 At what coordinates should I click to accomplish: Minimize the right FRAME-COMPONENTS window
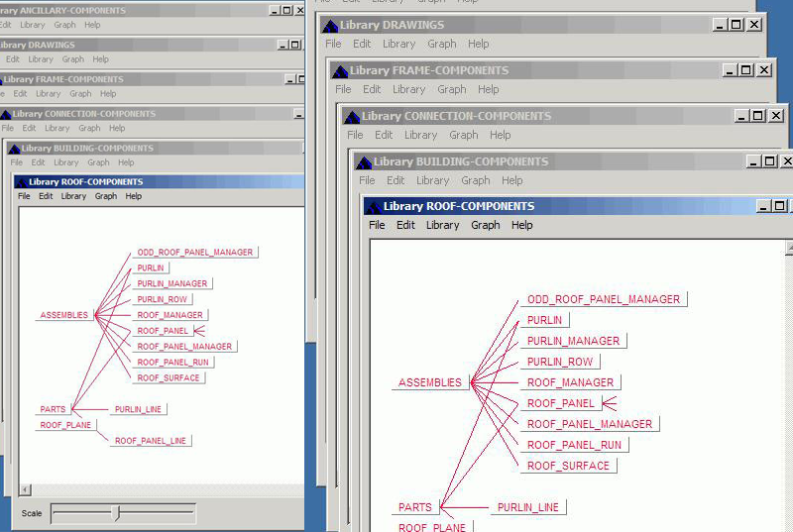click(730, 69)
